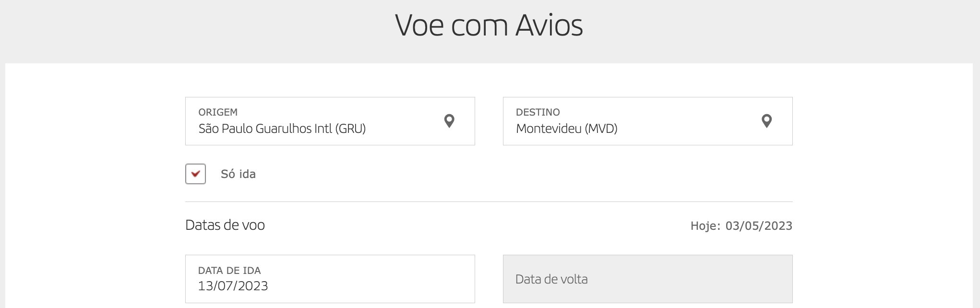Open the Destino airport field

click(648, 121)
